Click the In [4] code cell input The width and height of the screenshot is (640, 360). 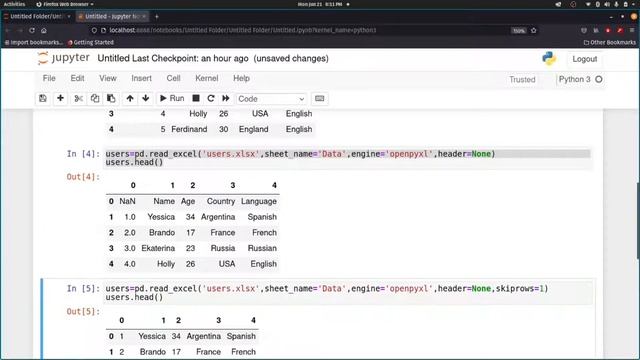(x=347, y=158)
